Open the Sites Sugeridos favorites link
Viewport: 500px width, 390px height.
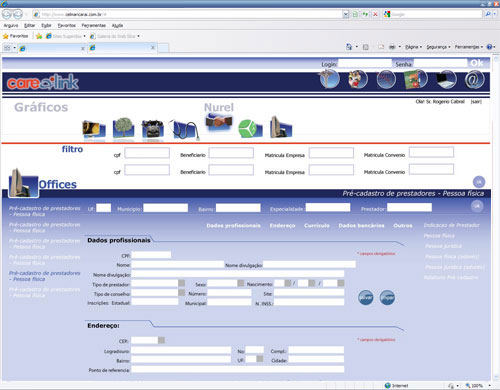[x=66, y=36]
